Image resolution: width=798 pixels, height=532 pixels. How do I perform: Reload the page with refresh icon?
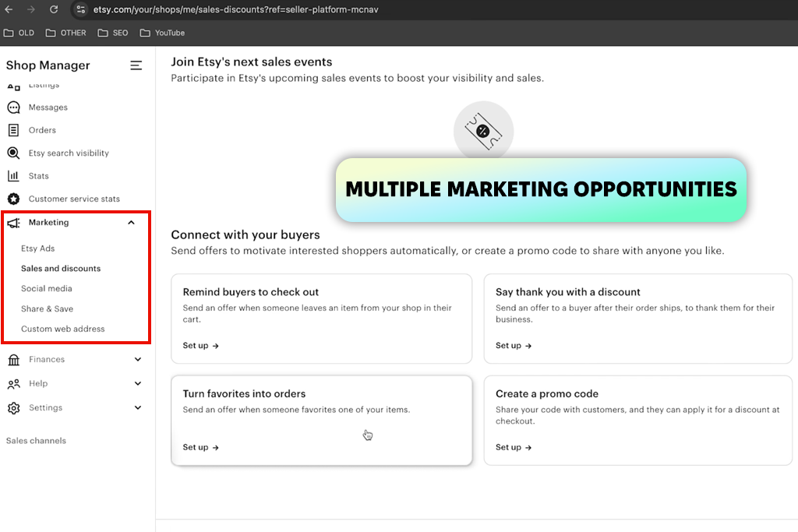click(x=54, y=9)
